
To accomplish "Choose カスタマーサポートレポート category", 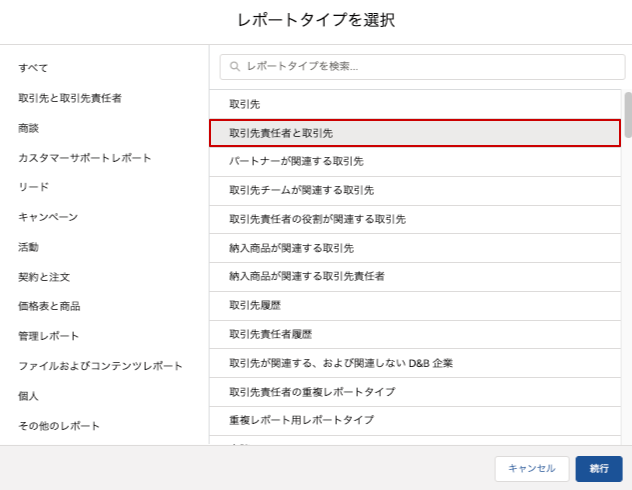I will coord(85,158).
